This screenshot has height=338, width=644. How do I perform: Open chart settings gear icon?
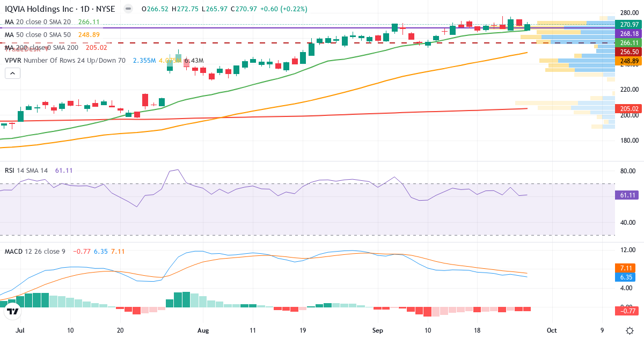coord(629,330)
